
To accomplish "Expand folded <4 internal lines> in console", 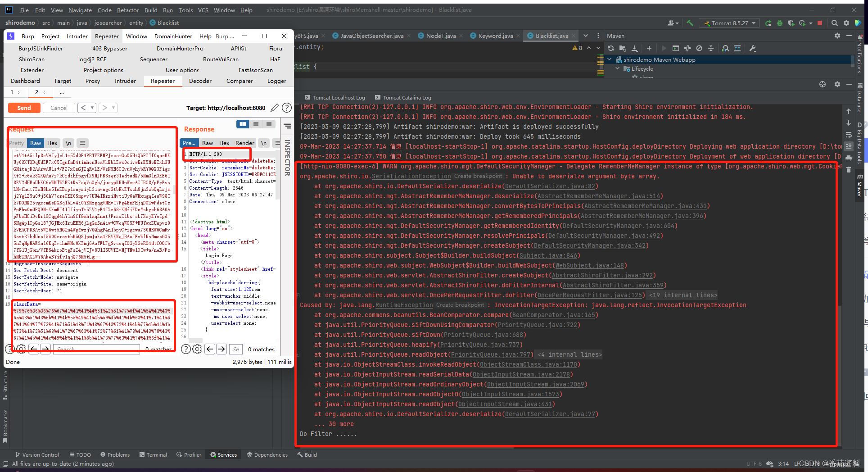I will 570,354.
